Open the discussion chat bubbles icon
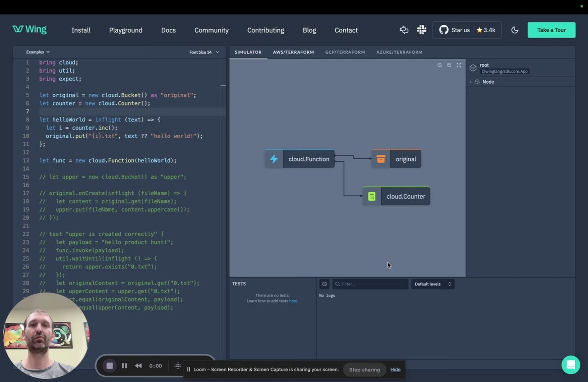This screenshot has width=588, height=382. click(x=404, y=30)
